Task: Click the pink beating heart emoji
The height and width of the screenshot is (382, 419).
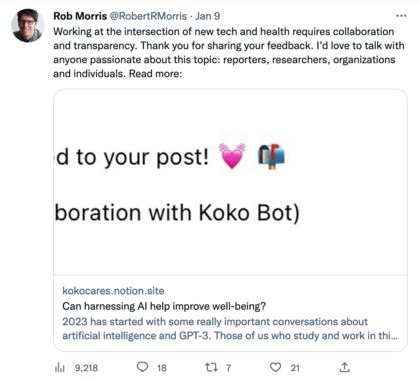Action: click(x=232, y=156)
